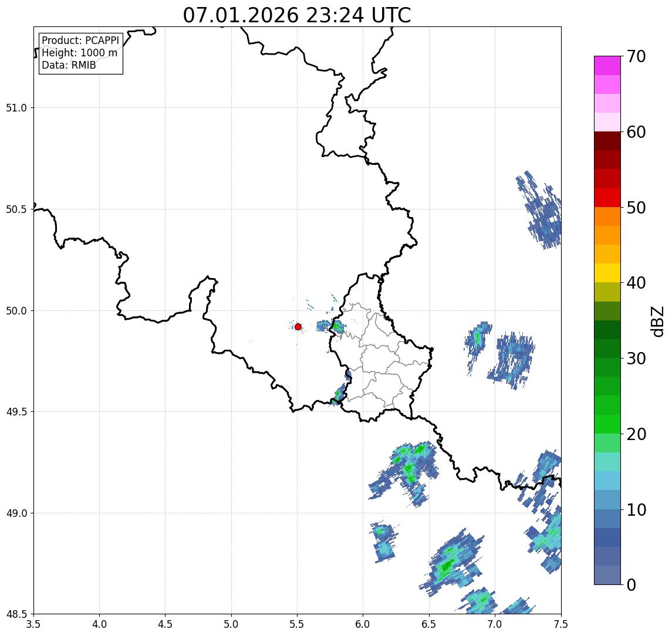This screenshot has height=636, width=672.
Task: Click the colorbar tick value 60
Action: (636, 133)
